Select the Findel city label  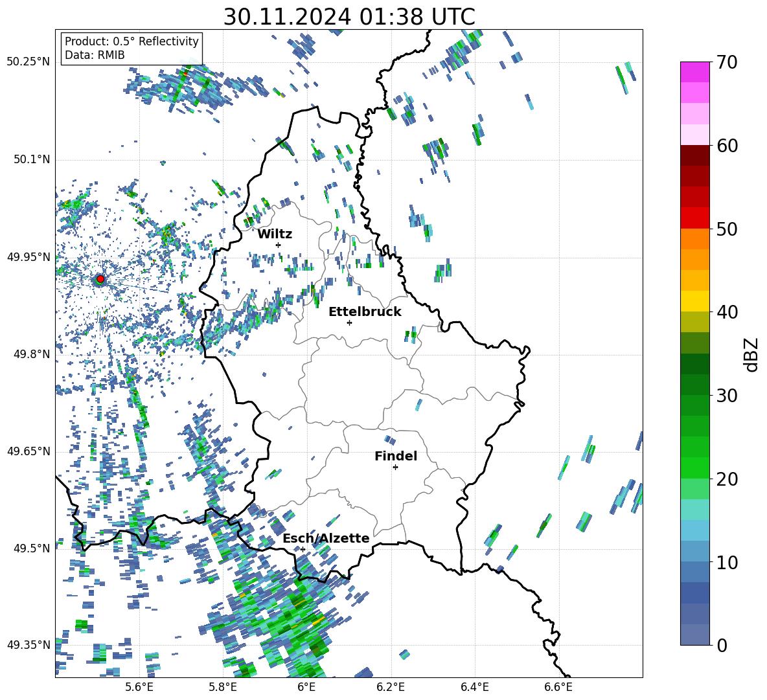[x=396, y=456]
